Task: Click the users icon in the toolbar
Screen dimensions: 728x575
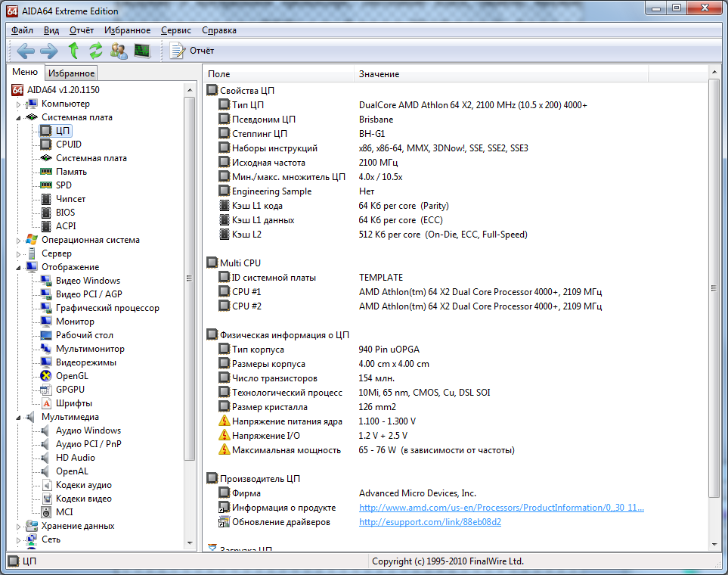Action: [x=119, y=51]
